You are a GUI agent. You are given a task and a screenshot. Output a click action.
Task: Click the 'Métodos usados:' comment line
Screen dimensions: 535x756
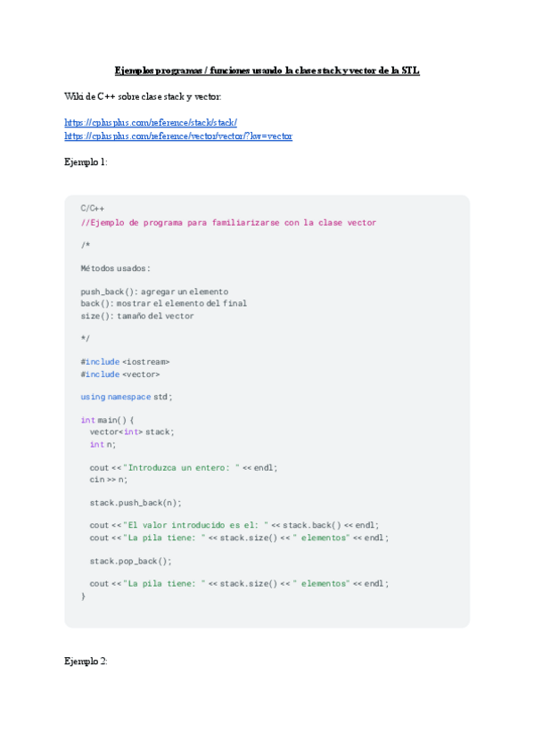tap(116, 267)
